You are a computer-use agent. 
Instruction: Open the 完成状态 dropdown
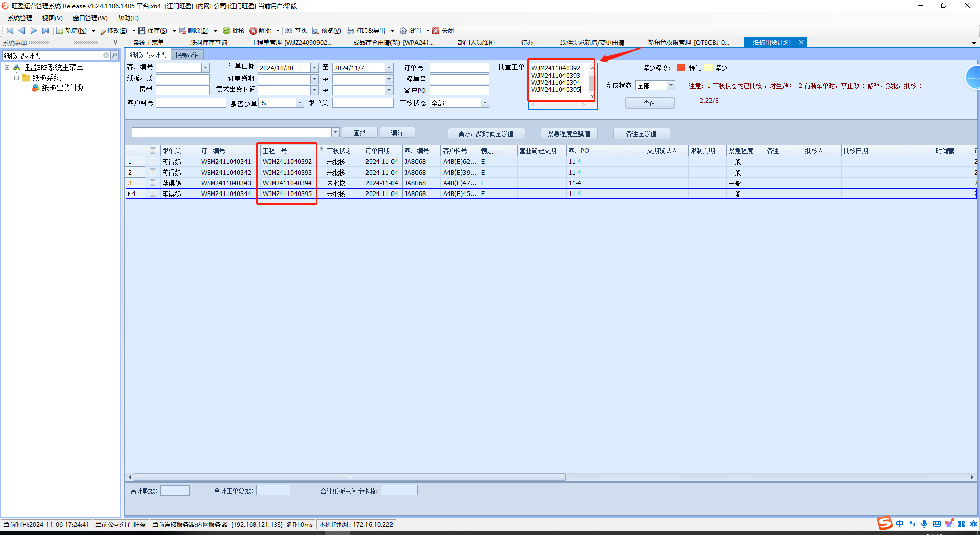[x=671, y=85]
